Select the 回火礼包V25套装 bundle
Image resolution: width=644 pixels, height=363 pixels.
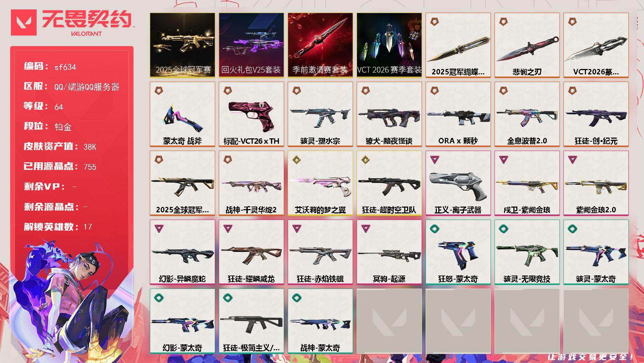pyautogui.click(x=251, y=45)
